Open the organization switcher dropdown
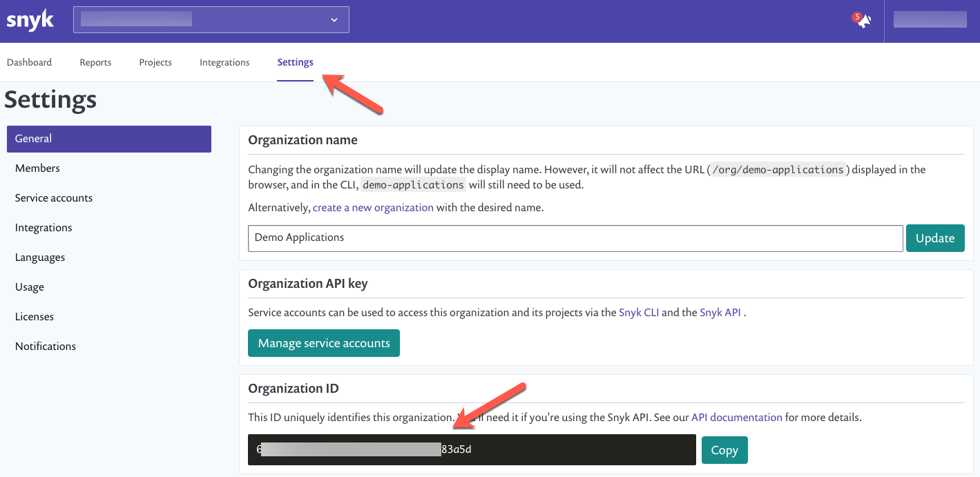This screenshot has height=477, width=980. click(211, 19)
